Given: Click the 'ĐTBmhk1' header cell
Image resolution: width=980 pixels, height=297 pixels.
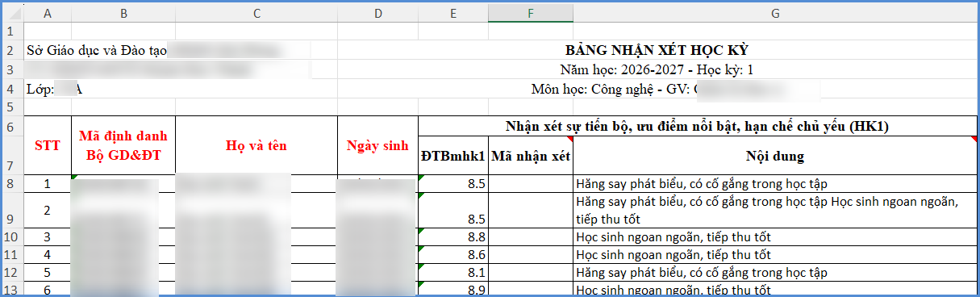Looking at the screenshot, I should pos(453,155).
